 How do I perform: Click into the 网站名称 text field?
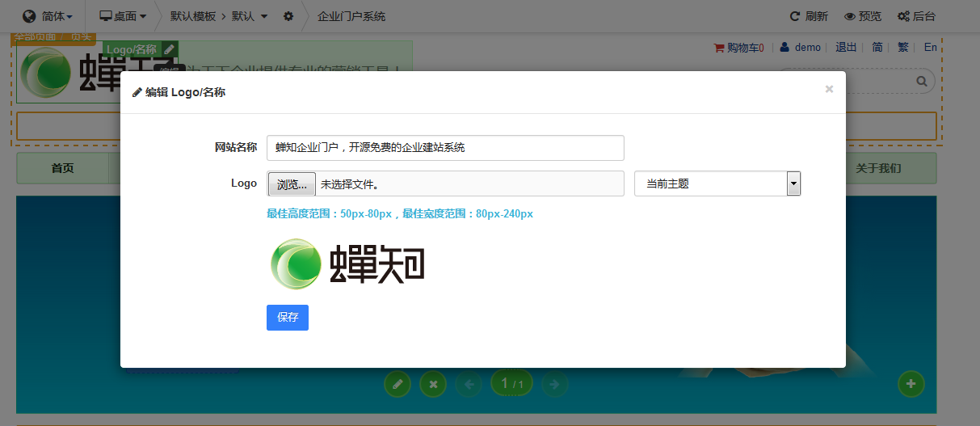pos(445,148)
